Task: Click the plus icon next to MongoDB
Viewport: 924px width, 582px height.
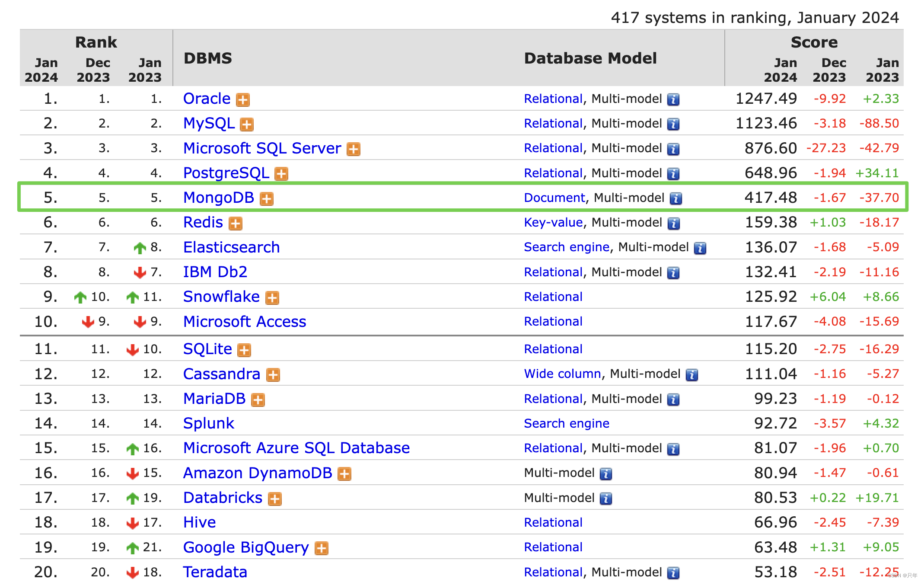Action: point(267,199)
